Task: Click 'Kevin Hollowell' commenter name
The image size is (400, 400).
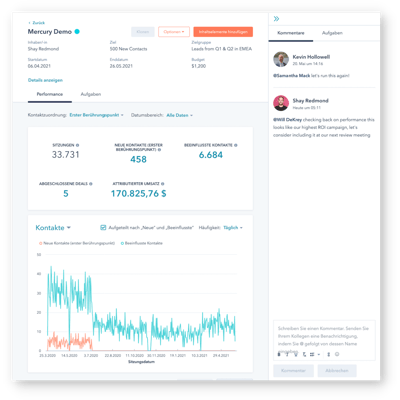Action: (311, 57)
